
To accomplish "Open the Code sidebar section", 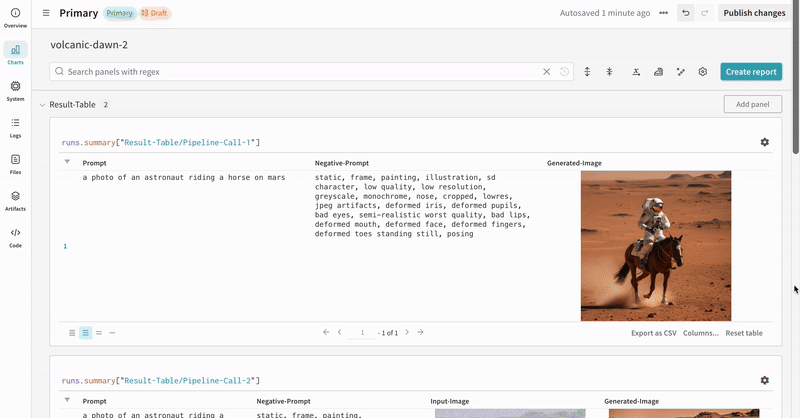I will [15, 237].
